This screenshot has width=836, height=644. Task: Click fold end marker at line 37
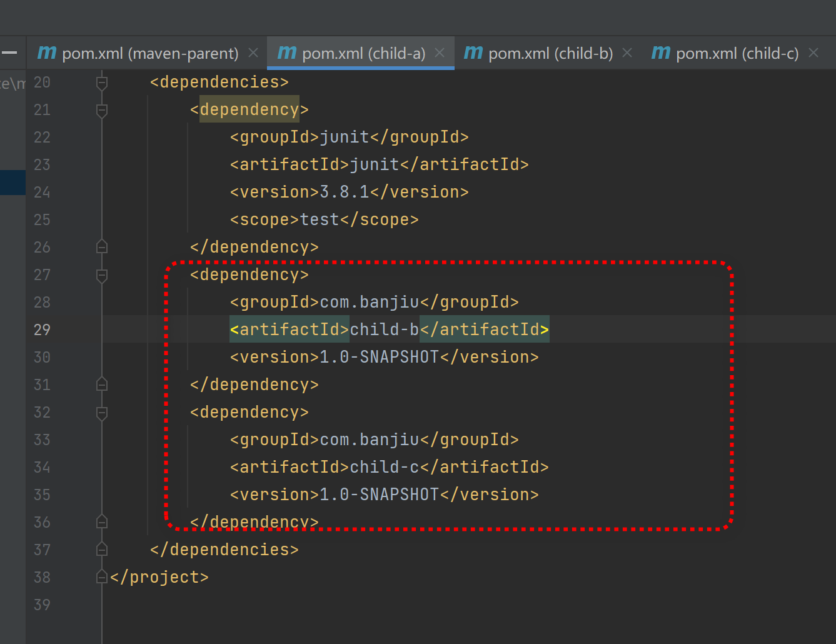pos(102,550)
